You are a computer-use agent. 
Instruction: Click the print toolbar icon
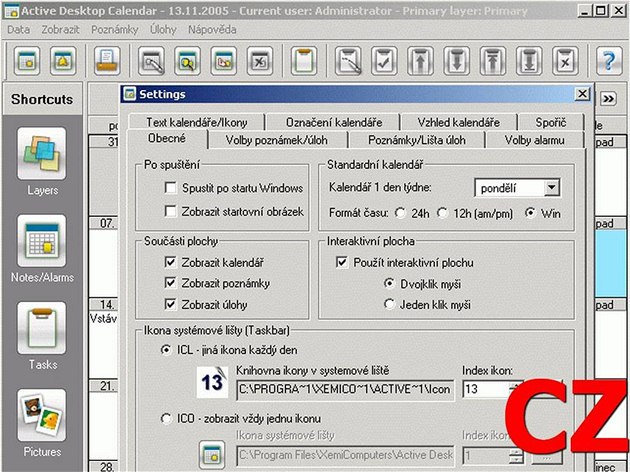pos(107,61)
